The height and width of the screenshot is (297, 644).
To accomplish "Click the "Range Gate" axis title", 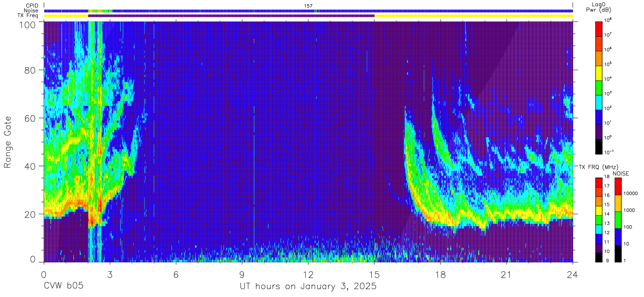I will pos(8,141).
